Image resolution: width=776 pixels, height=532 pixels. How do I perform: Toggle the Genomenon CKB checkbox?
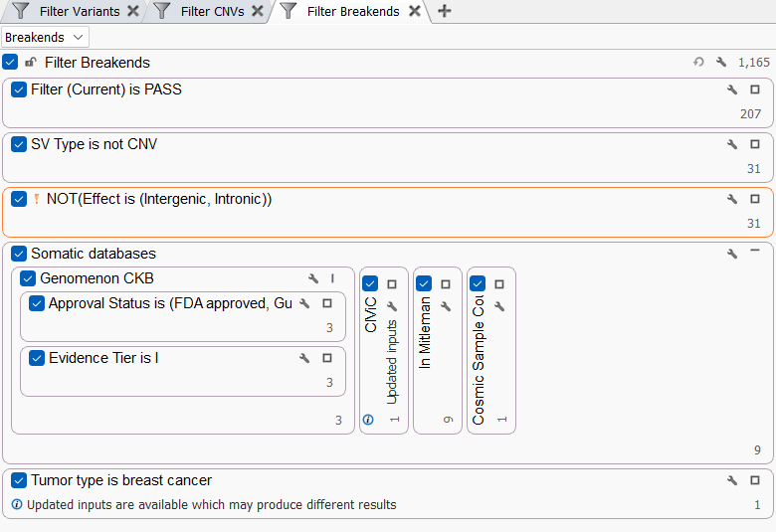[28, 278]
